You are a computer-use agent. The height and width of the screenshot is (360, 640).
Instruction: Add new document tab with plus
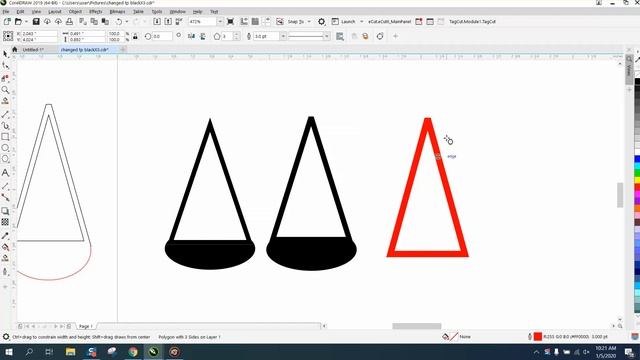click(123, 50)
